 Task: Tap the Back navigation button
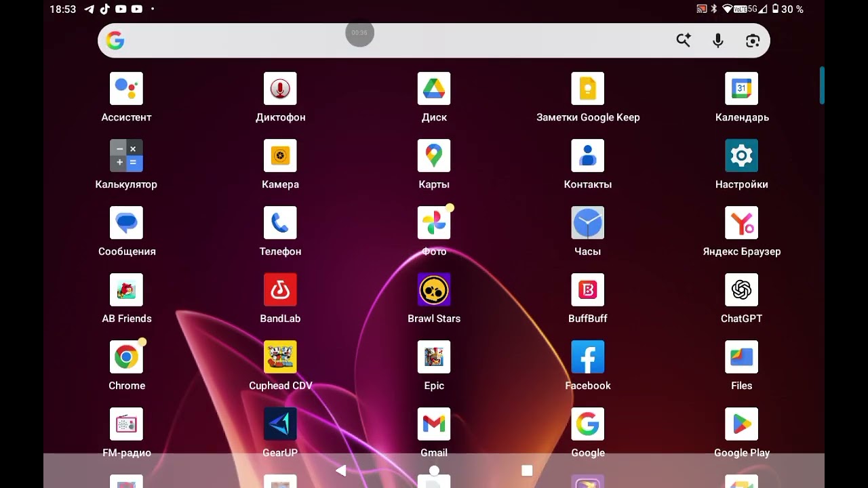tap(341, 470)
